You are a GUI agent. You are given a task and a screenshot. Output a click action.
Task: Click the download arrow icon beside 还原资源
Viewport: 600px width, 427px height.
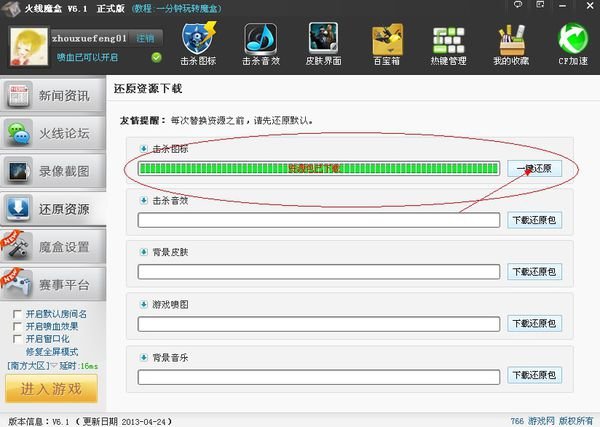point(18,209)
